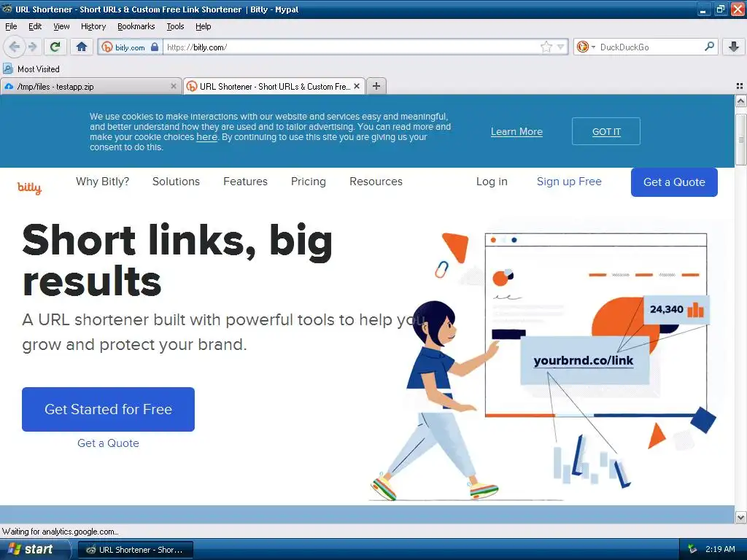The height and width of the screenshot is (560, 747).
Task: Click the page scrollbar up arrow
Action: [x=741, y=101]
